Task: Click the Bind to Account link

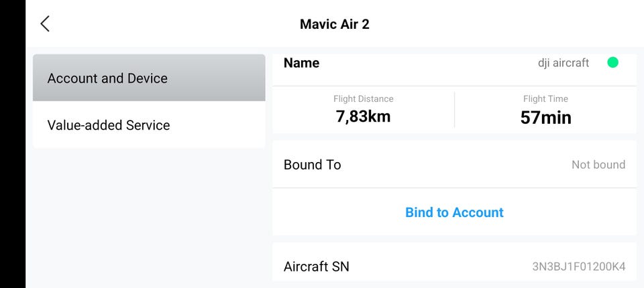Action: 454,212
